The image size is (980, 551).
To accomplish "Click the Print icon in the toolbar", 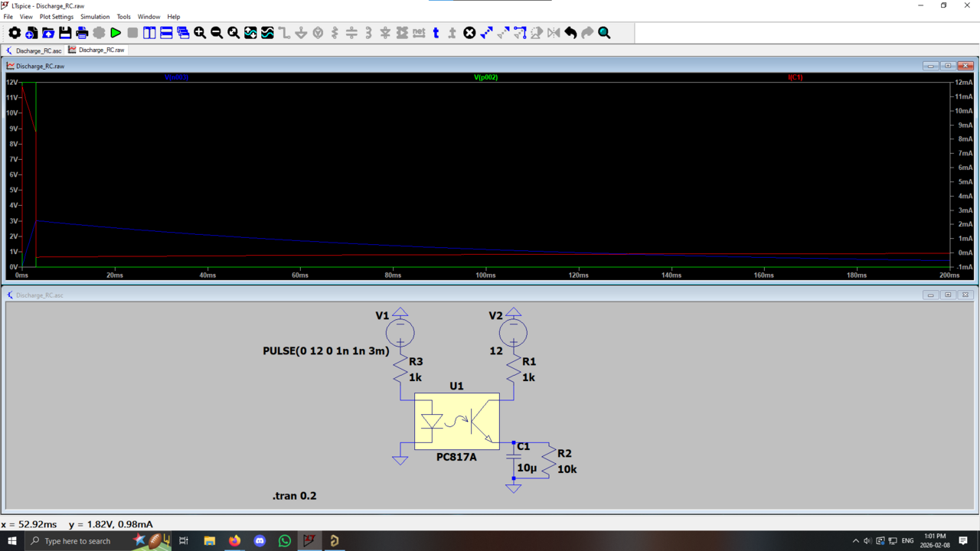I will [82, 33].
